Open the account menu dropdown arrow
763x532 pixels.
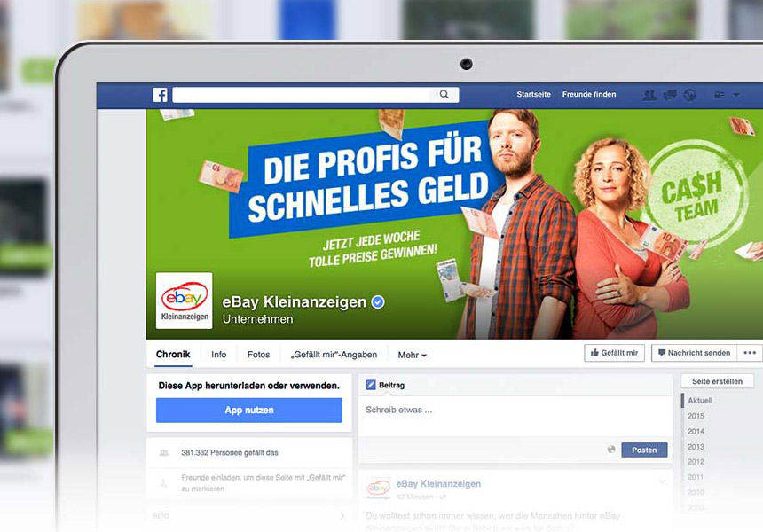click(736, 95)
